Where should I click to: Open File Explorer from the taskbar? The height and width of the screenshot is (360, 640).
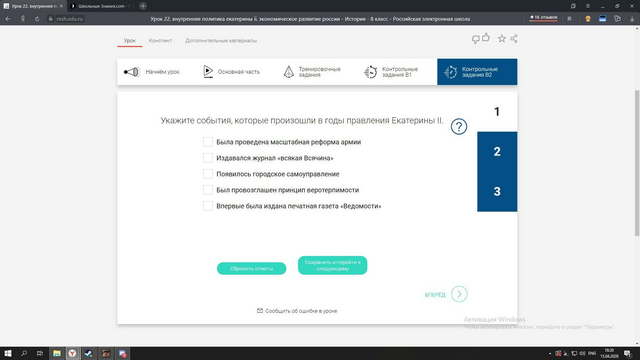click(57, 353)
